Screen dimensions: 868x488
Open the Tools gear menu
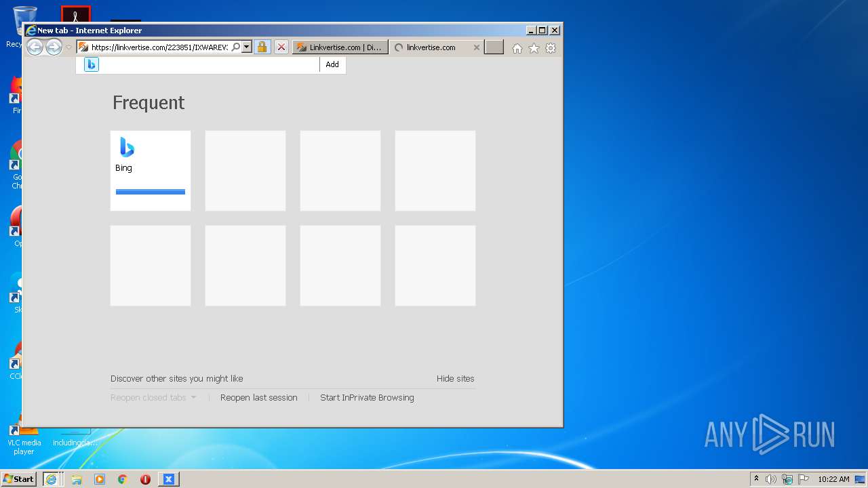[x=551, y=48]
